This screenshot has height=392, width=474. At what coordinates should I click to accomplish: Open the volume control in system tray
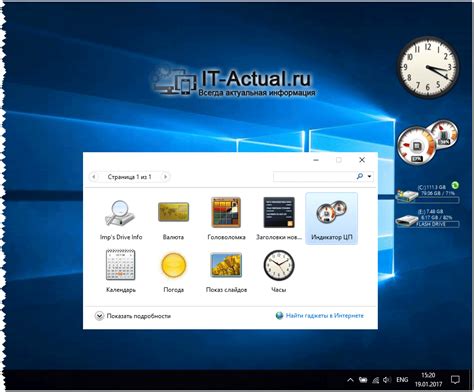point(387,380)
